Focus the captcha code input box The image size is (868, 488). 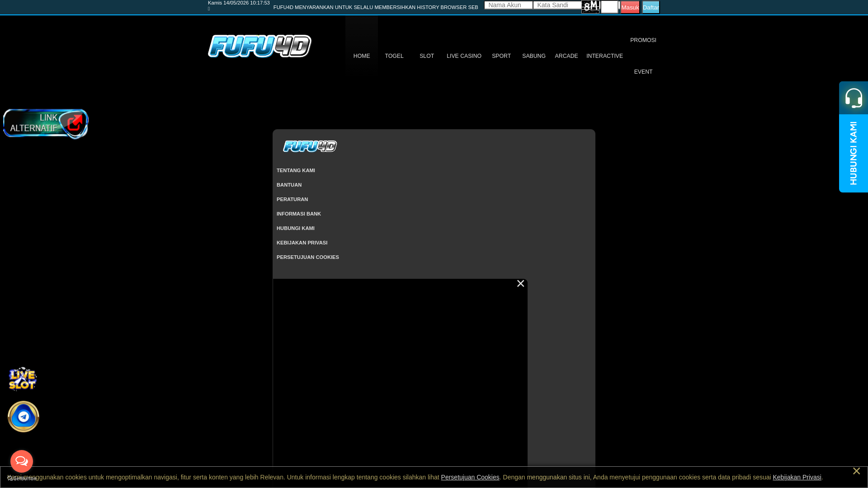point(609,7)
